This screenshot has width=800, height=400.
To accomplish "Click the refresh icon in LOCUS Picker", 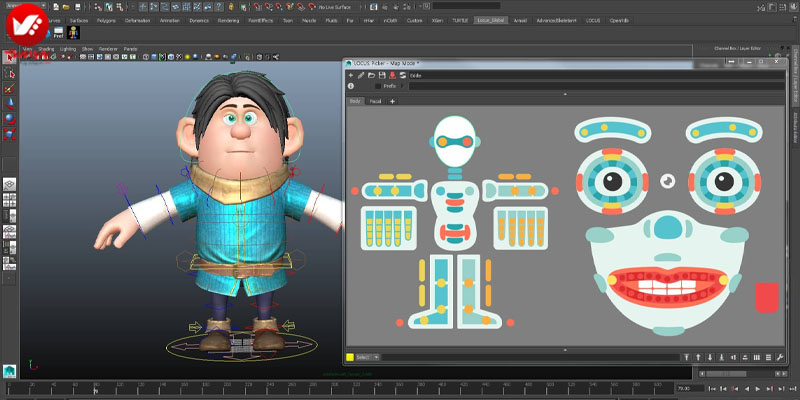I will 403,75.
